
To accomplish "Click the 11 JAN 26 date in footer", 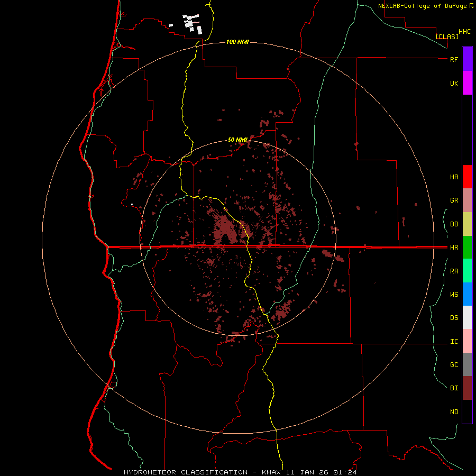I will coord(307,472).
